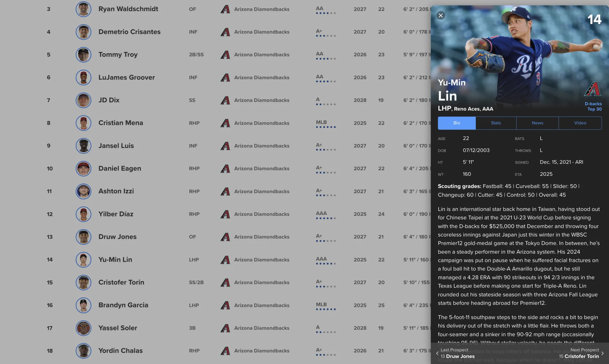Screen dimensions: 609x364
Task: Switch to the Stats tab
Action: pyautogui.click(x=496, y=123)
